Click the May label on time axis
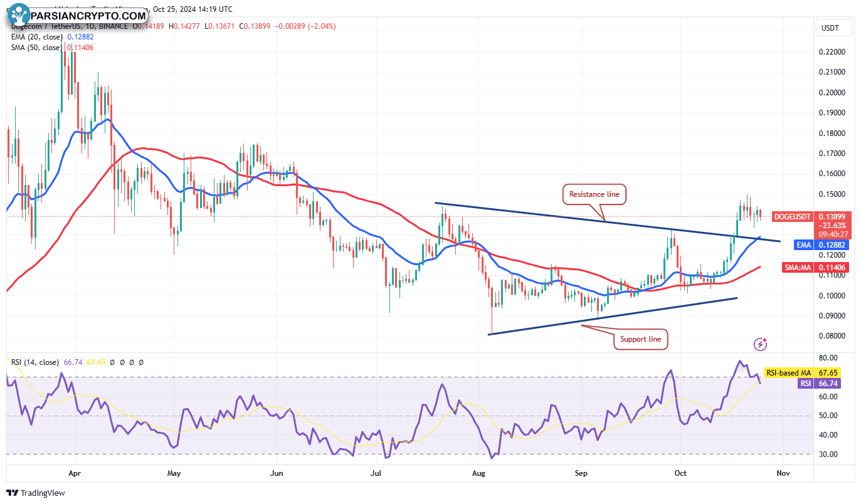 pyautogui.click(x=175, y=473)
